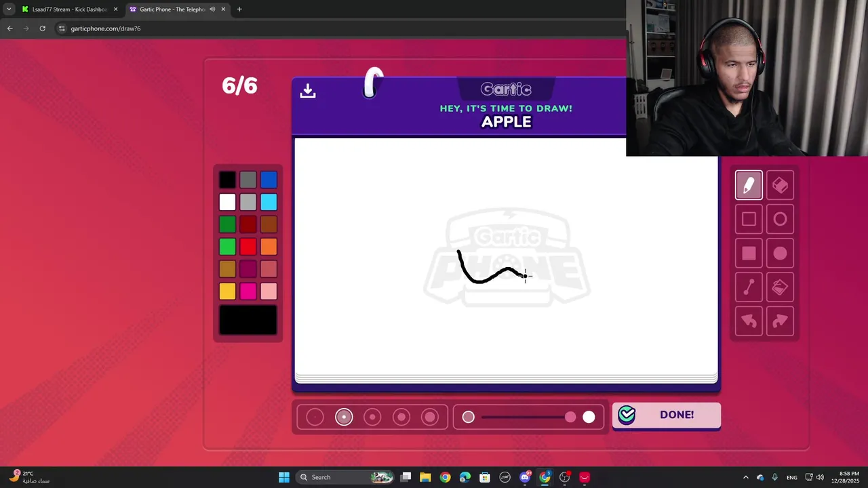Open Microsoft Edge from the taskbar

pyautogui.click(x=465, y=477)
